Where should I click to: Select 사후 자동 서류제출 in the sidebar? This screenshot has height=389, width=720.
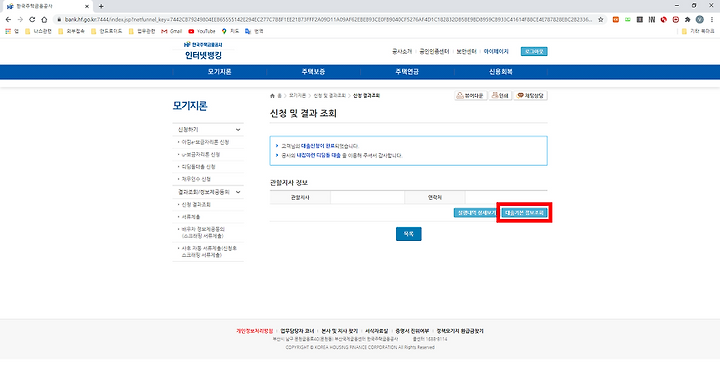click(x=209, y=251)
